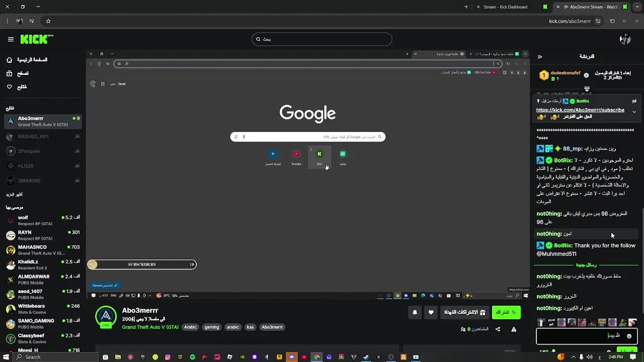The image size is (644, 362).
Task: Open the Kick hamburger menu
Action: point(11,39)
